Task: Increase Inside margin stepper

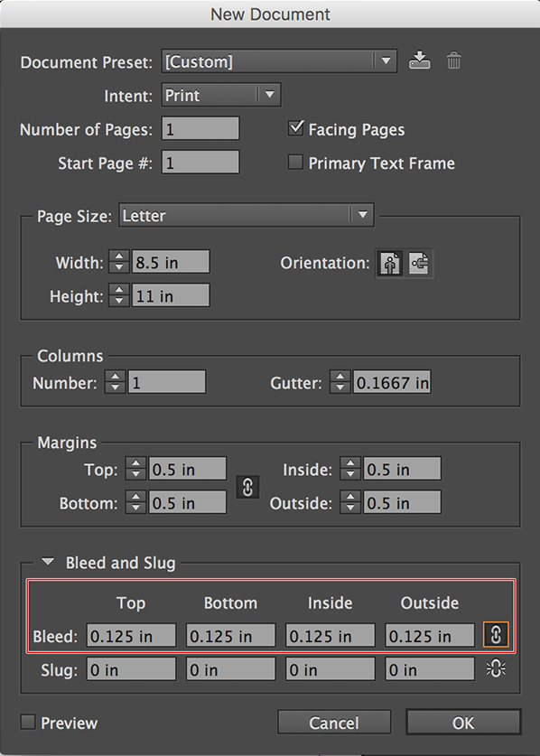Action: click(350, 463)
